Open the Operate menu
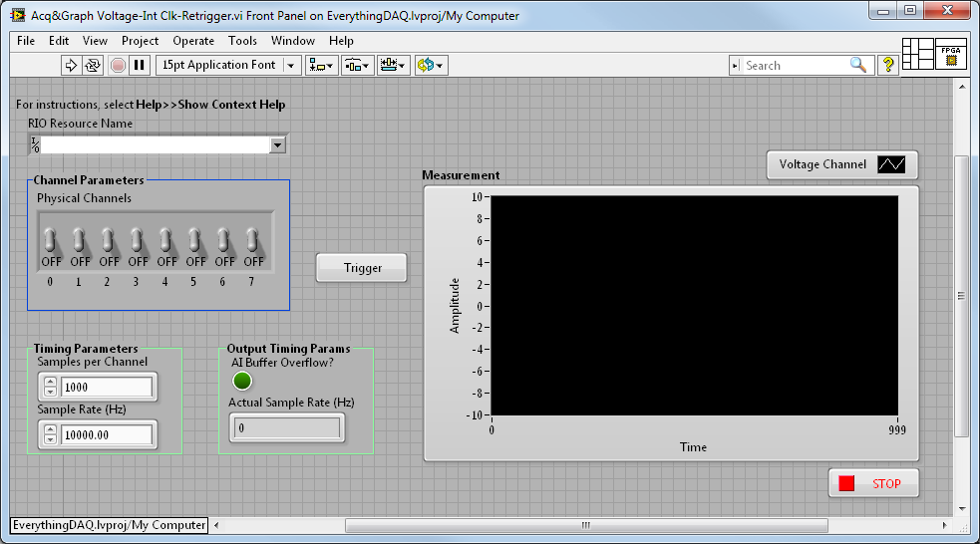The image size is (980, 544). tap(193, 41)
